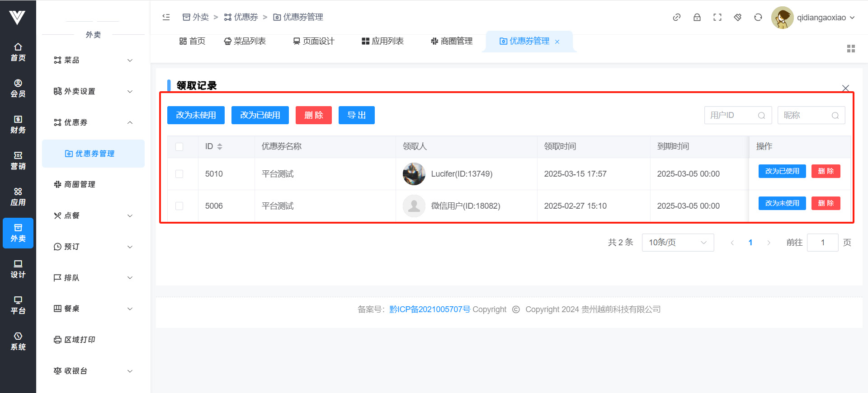Expand the 外卖设置 menu group
868x393 pixels.
point(93,91)
